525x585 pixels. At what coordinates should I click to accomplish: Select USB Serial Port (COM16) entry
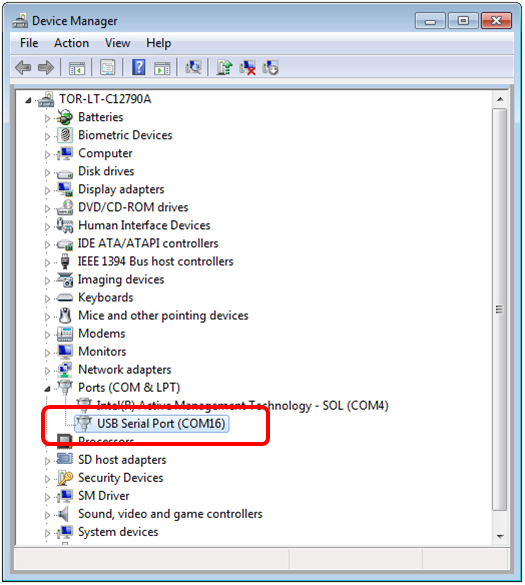161,423
